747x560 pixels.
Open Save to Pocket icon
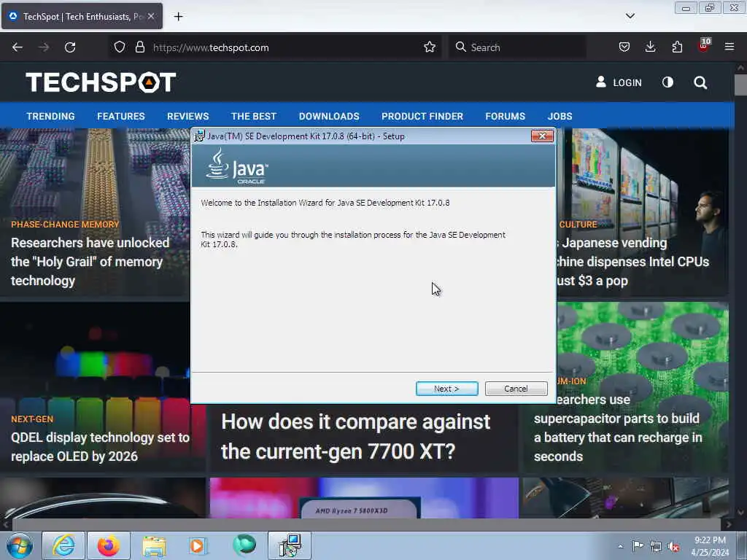coord(624,47)
